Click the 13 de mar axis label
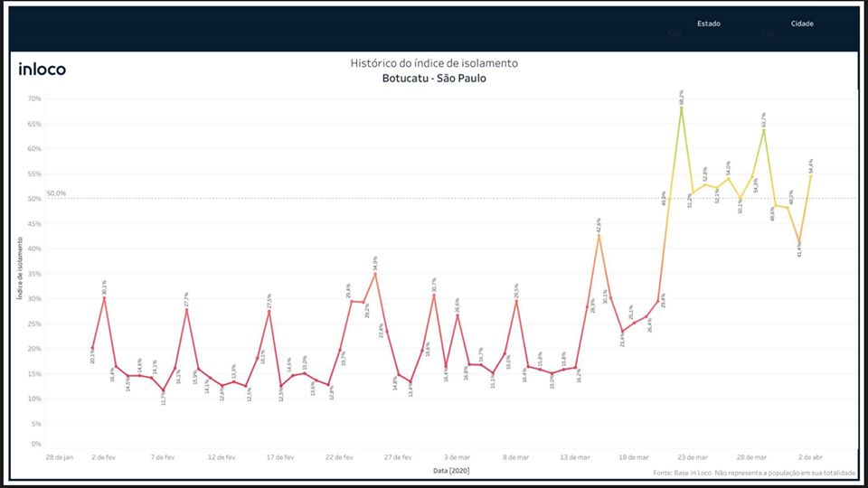 575,457
